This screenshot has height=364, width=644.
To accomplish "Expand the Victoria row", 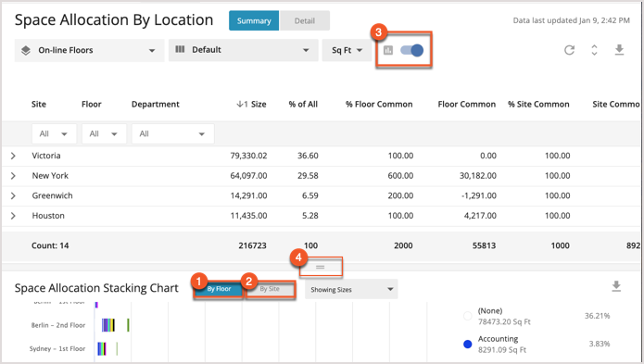I will pos(13,156).
